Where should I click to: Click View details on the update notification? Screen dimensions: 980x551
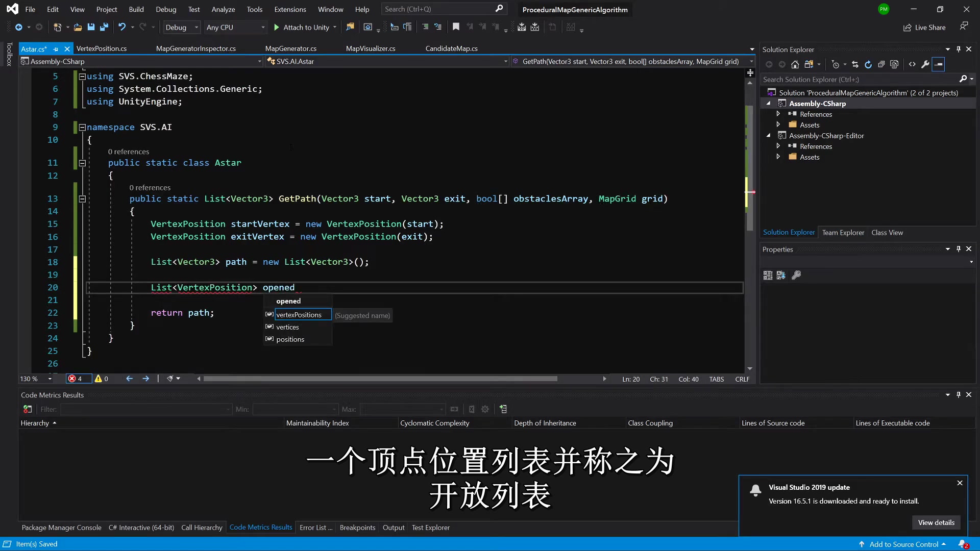(x=936, y=522)
